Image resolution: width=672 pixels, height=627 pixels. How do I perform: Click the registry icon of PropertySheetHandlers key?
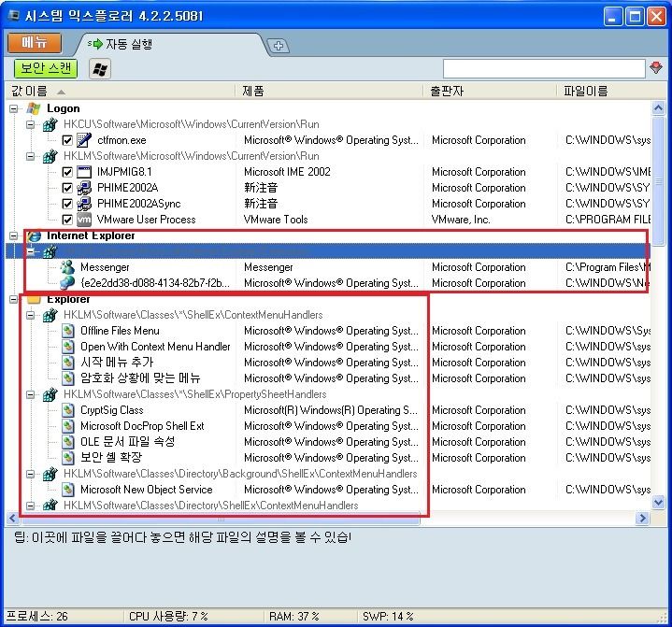50,394
